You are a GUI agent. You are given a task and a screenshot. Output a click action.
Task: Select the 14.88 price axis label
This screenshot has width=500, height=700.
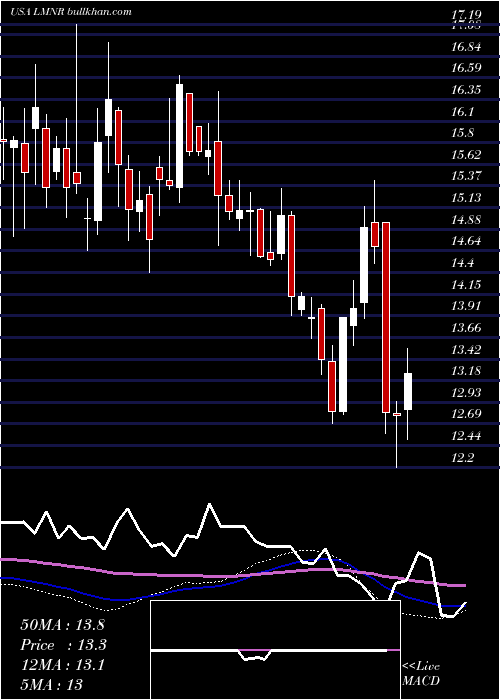(x=466, y=220)
